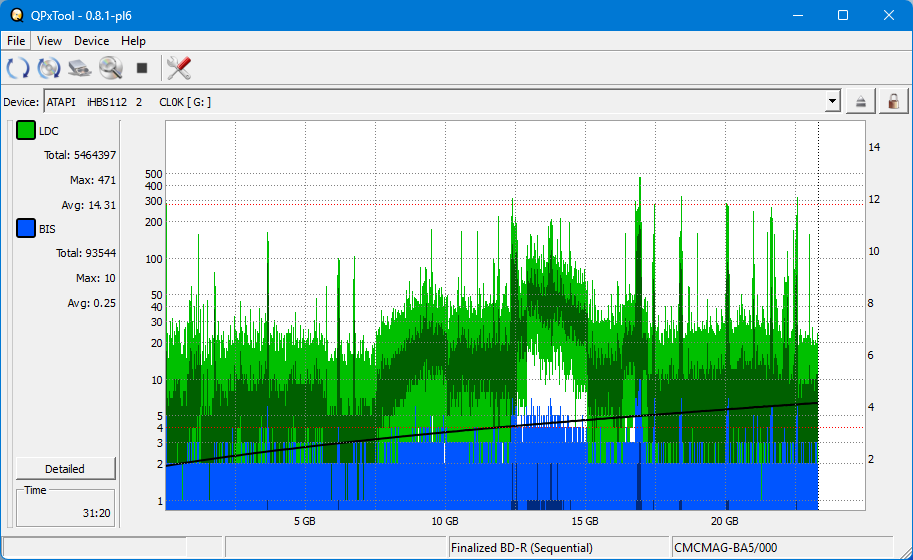Open the Help menu
Screen dimensions: 913x560
133,41
